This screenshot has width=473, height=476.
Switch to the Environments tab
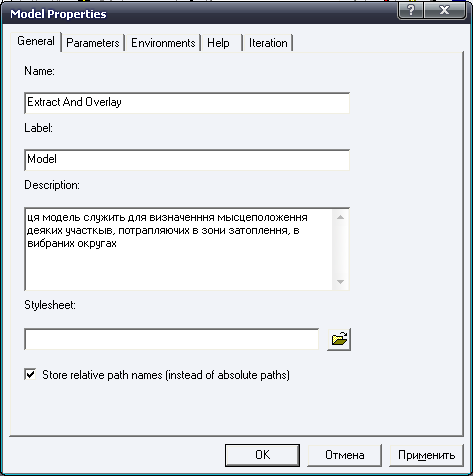pos(163,43)
